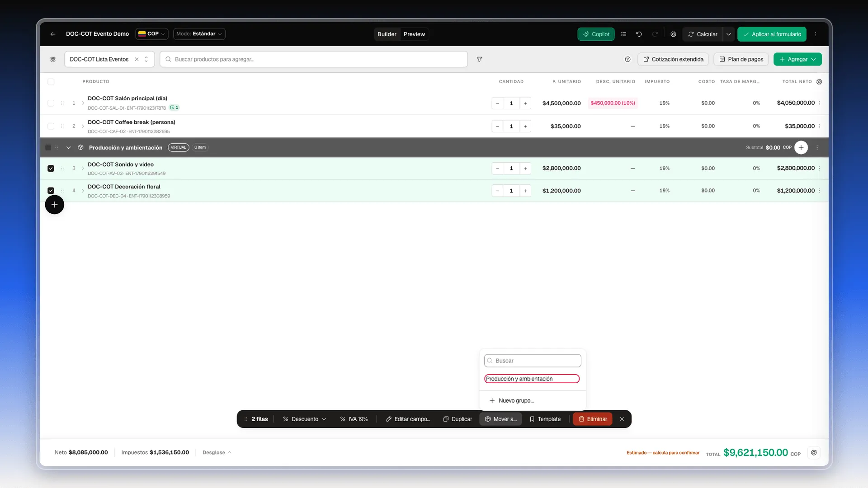868x488 pixels.
Task: Click Aplicar al formulario
Action: (772, 34)
